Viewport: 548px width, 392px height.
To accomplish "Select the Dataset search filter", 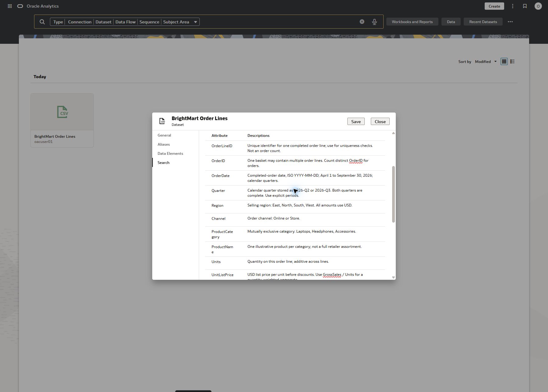I will 103,22.
